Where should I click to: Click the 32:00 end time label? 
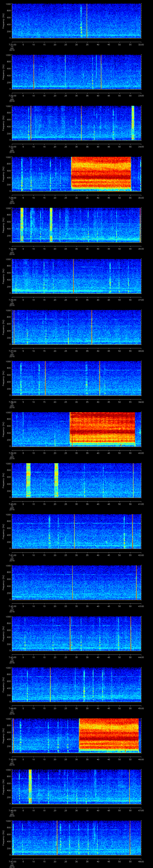141,44
